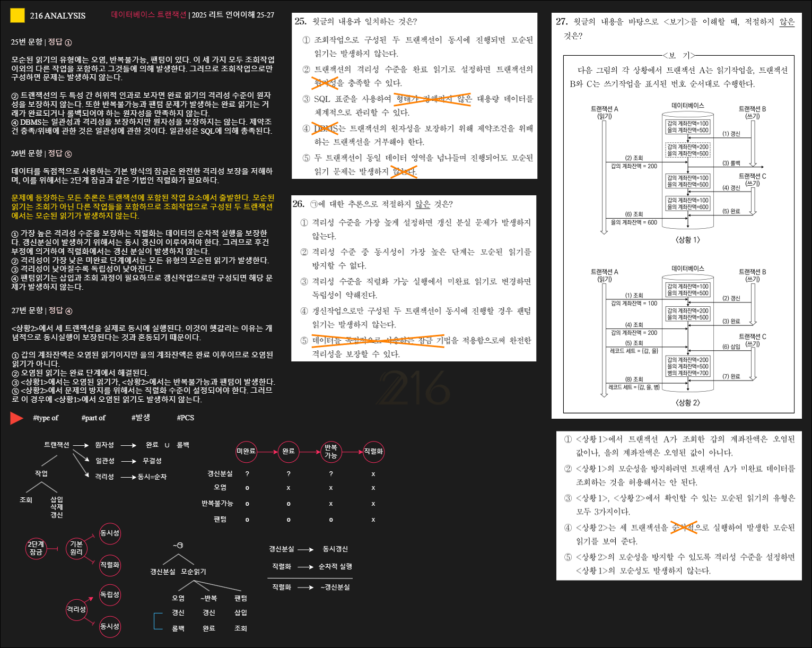The width and height of the screenshot is (812, 648).
Task: Click the yellow square logo beside 216 ANALYSIS
Action: point(18,15)
